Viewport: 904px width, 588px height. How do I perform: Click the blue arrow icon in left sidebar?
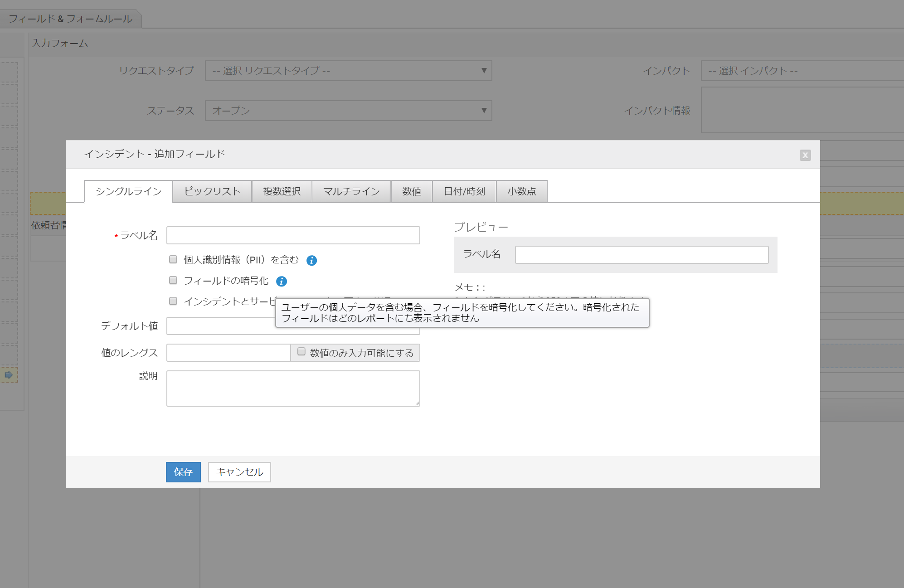(x=9, y=375)
